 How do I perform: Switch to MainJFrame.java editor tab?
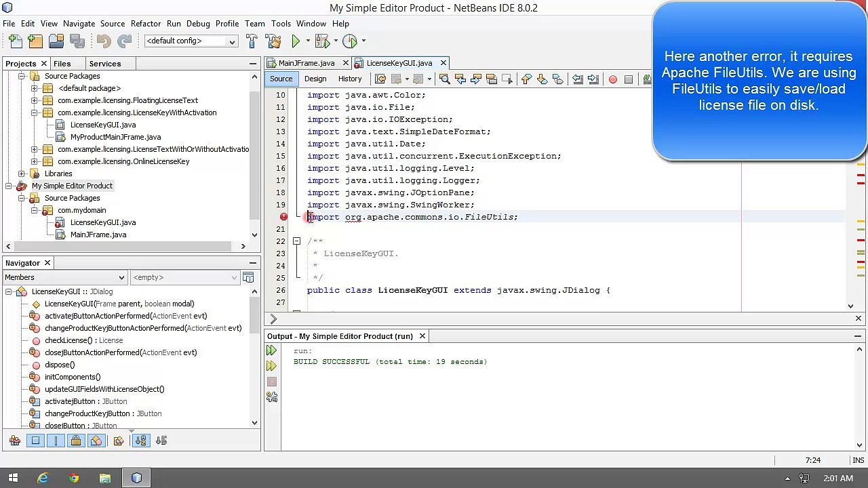(306, 63)
